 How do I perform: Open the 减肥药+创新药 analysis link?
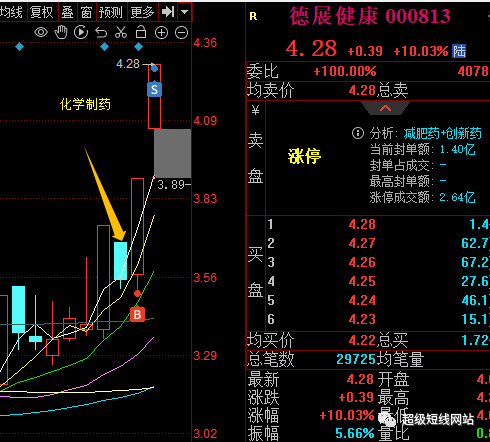coord(443,133)
